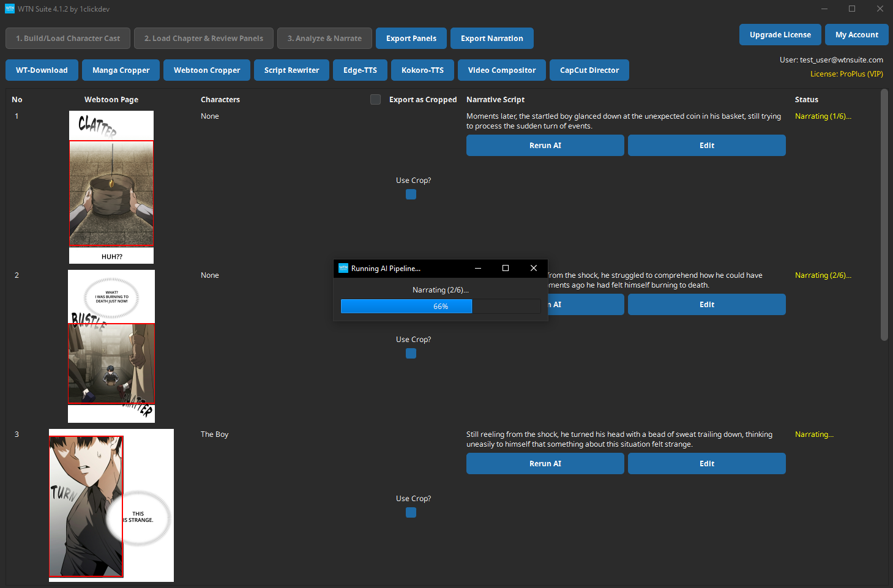Open the WT-Download tool
This screenshot has width=893, height=588.
(42, 70)
